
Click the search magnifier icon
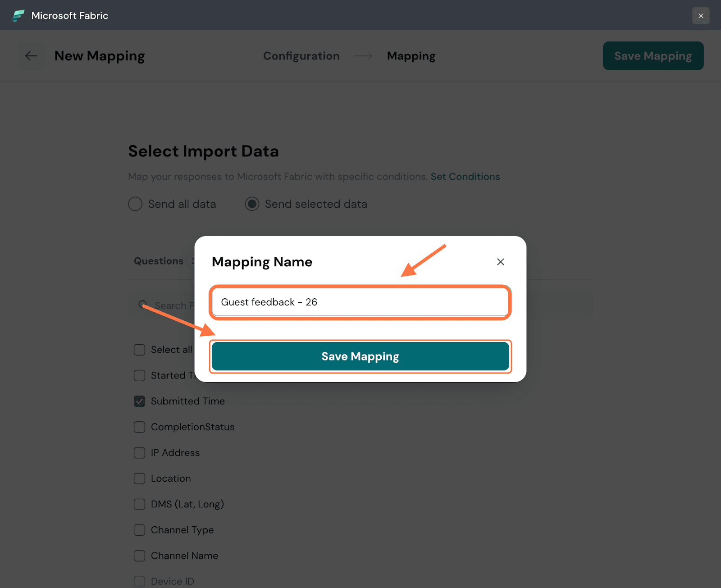143,305
